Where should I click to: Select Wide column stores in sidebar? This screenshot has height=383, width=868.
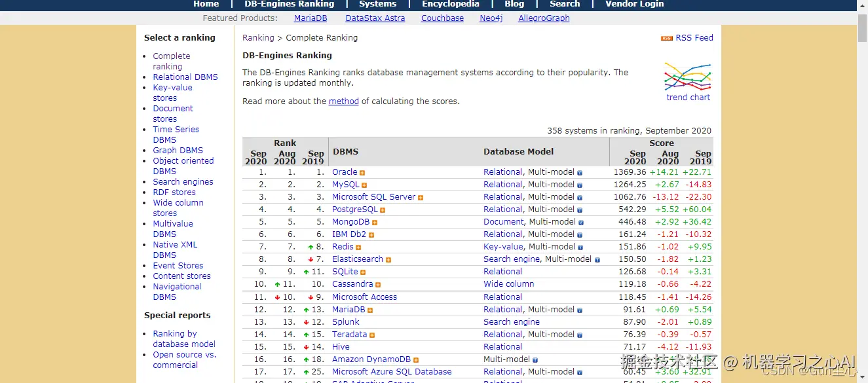[178, 208]
